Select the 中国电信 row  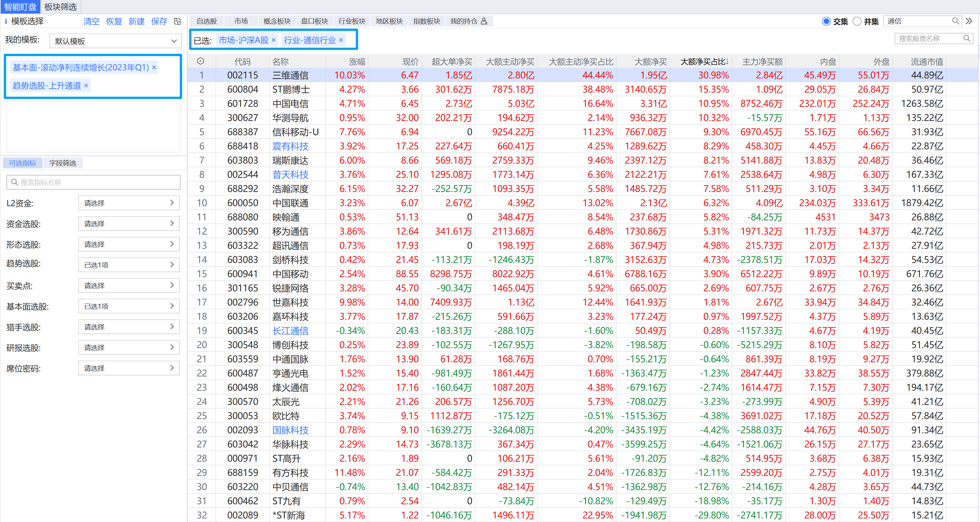583,104
